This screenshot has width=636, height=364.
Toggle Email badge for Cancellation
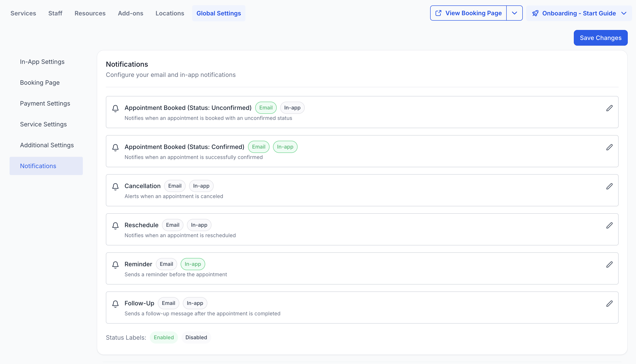[175, 186]
